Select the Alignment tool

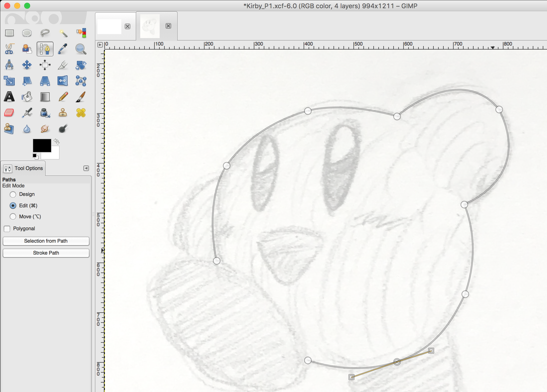(x=45, y=65)
